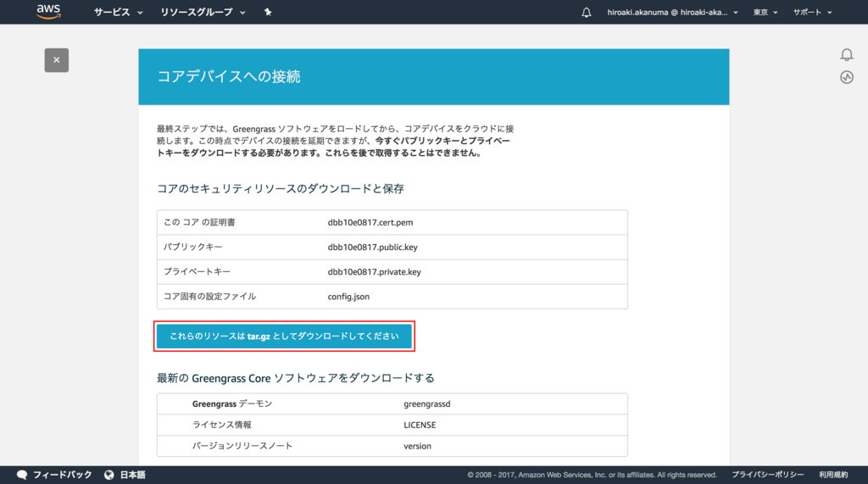Open the フィードバック link in footer
Screen dimensions: 868x484
[x=63, y=475]
